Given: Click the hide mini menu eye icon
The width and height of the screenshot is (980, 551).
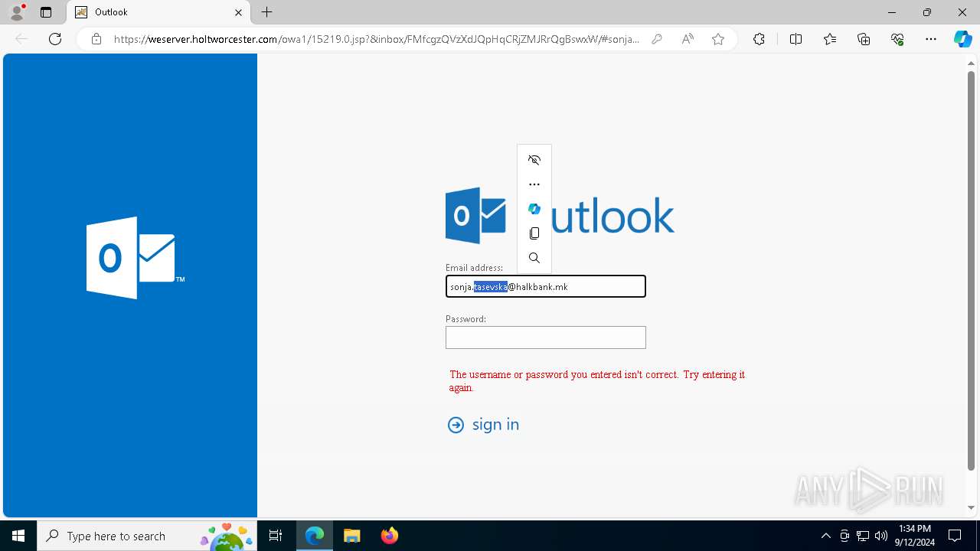Looking at the screenshot, I should pyautogui.click(x=534, y=160).
